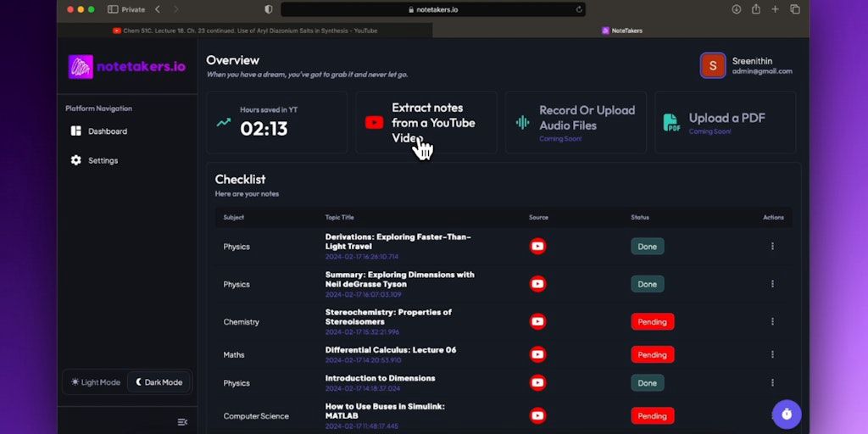
Task: Open Stereochemistry: Properties of Stereoisomers note
Action: point(388,317)
